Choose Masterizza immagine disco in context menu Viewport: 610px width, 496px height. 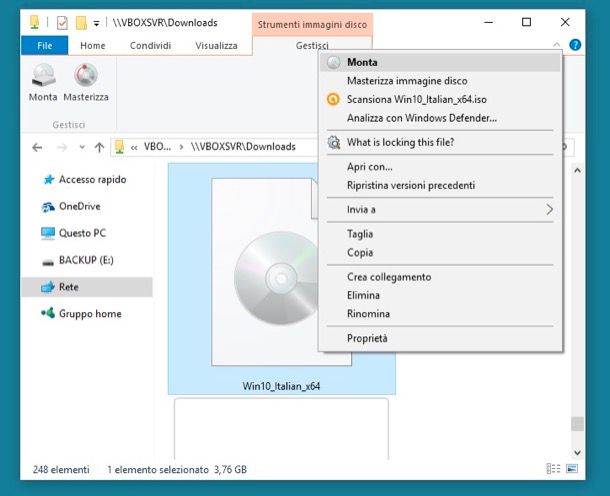pos(440,81)
